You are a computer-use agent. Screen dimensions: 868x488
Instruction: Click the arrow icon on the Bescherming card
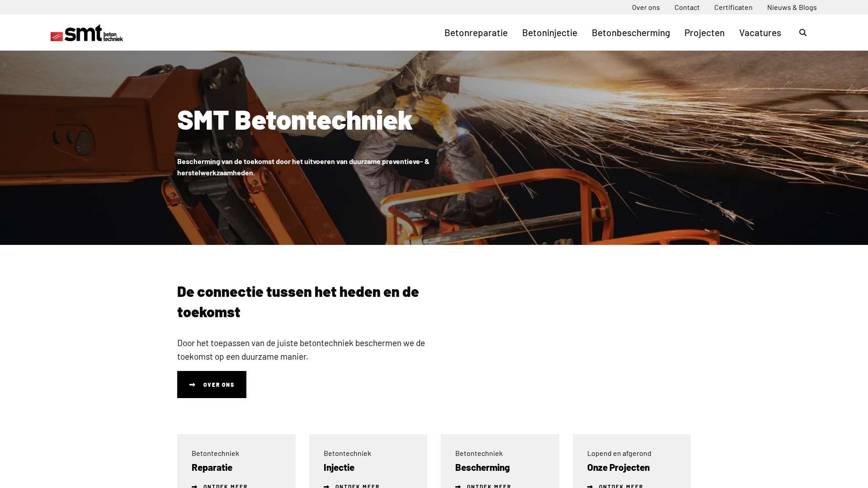pyautogui.click(x=458, y=486)
